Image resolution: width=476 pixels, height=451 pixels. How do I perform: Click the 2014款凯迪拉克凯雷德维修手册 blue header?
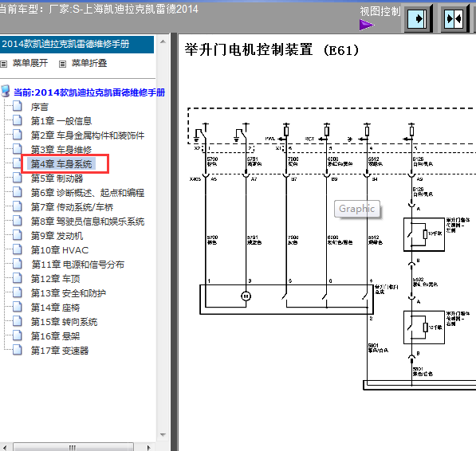77,45
